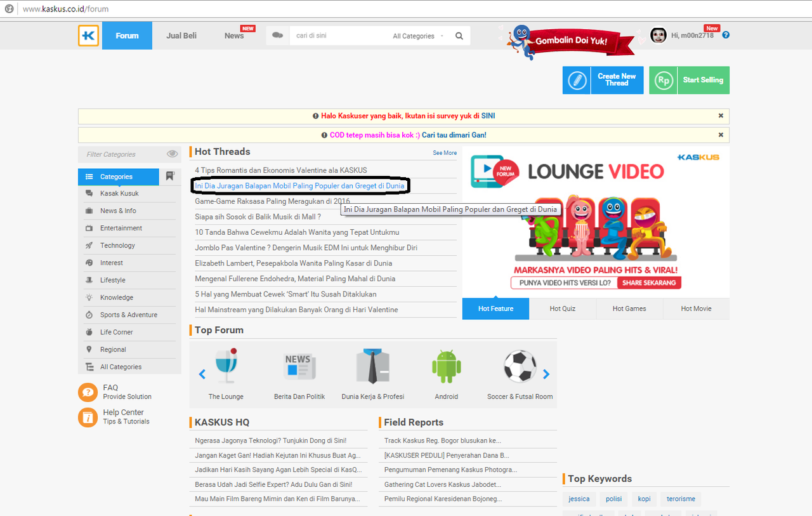The height and width of the screenshot is (516, 812).
Task: Switch to the Jual Beli tab
Action: (181, 36)
